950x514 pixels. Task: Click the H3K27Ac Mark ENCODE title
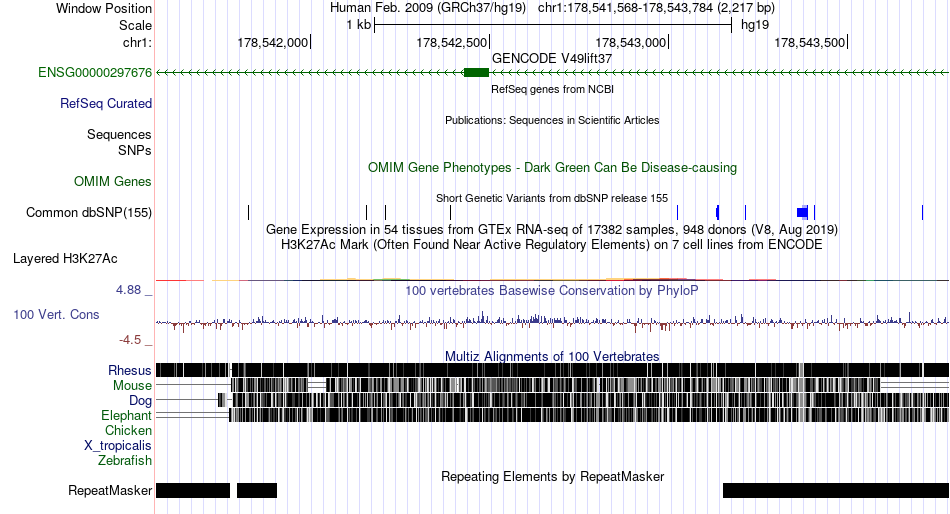[x=552, y=245]
